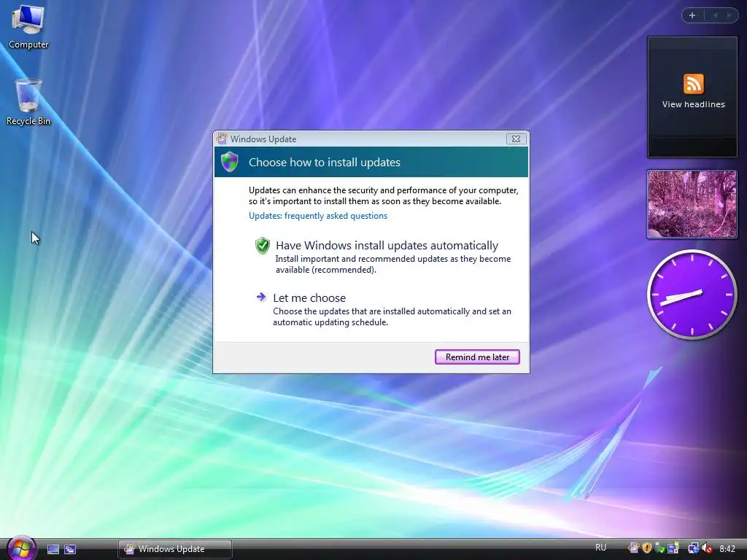
Task: Click Safely Remove Hardware tray icon
Action: pyautogui.click(x=659, y=548)
